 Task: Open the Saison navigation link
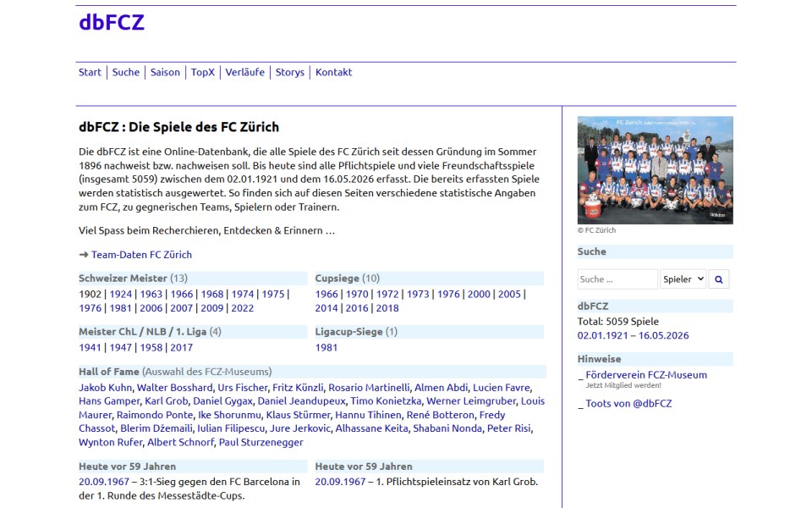[165, 72]
